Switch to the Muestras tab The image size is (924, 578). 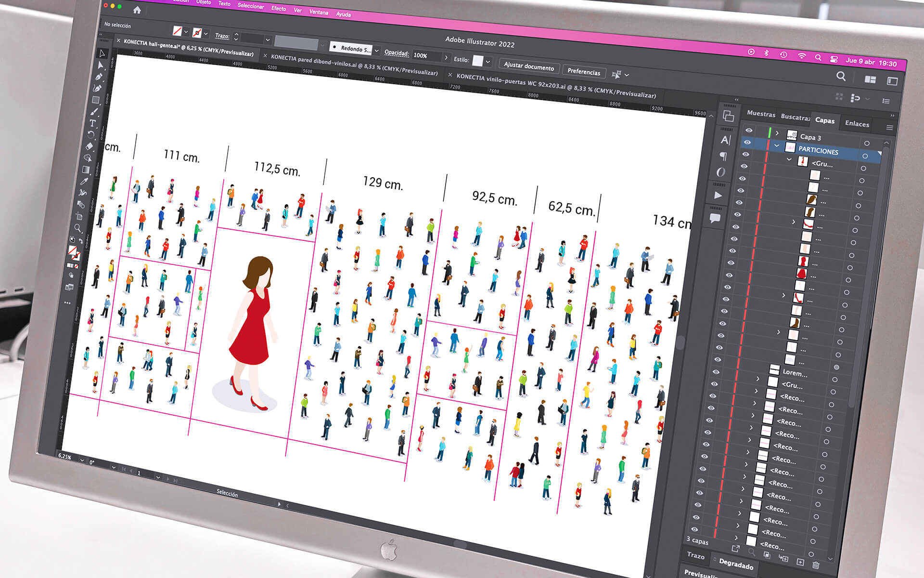(x=761, y=114)
